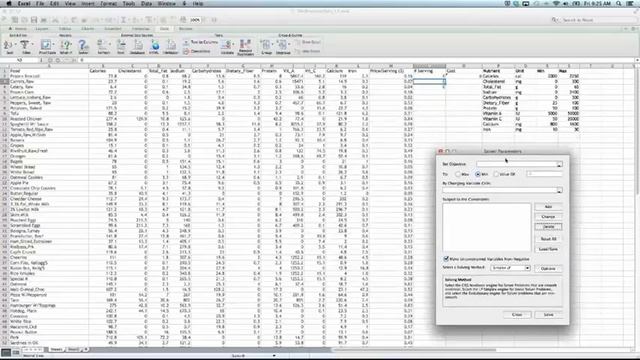Open Notification Center icon in menu bar
Viewport: 640px width, 360px height.
pyautogui.click(x=631, y=3)
